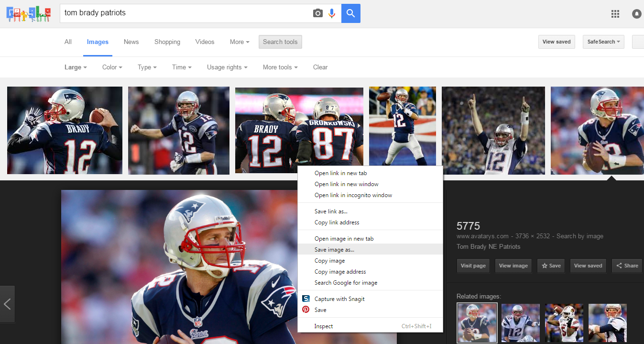Click the blue magnifier search button
This screenshot has width=644, height=344.
(x=351, y=13)
